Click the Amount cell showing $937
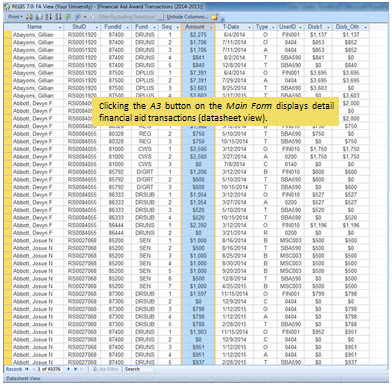 pos(199,362)
